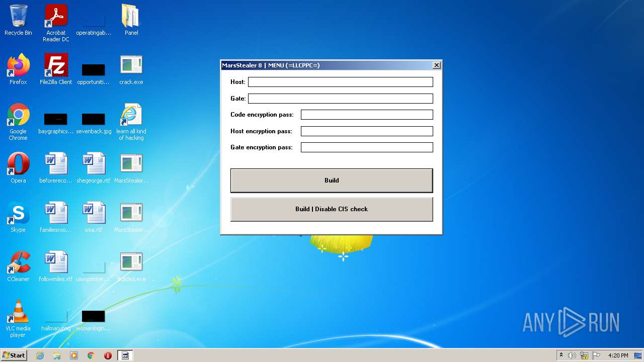The image size is (644, 362).
Task: Select the sevenback.jpg file icon
Action: pos(94,124)
